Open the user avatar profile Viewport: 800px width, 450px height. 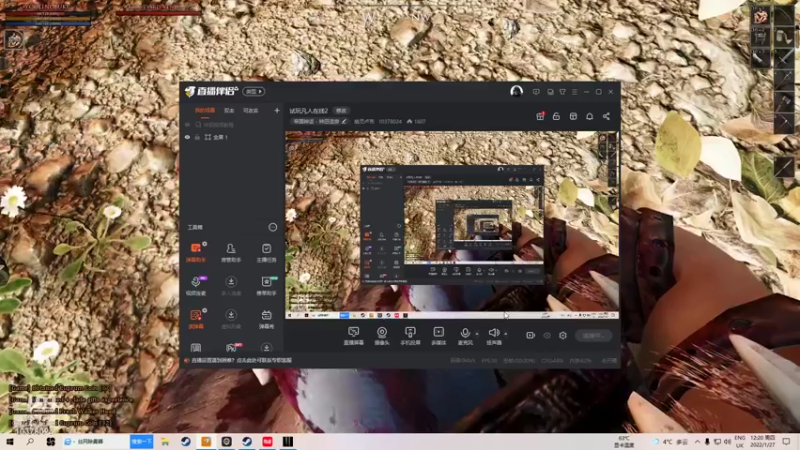pyautogui.click(x=516, y=91)
